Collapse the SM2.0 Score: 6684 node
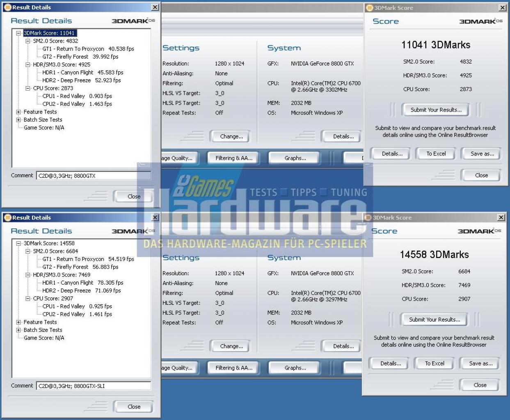The height and width of the screenshot is (420, 510). (28, 251)
